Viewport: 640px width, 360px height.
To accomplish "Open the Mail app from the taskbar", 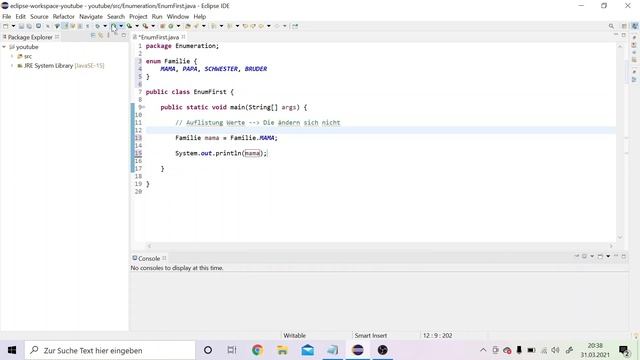I will [x=307, y=350].
